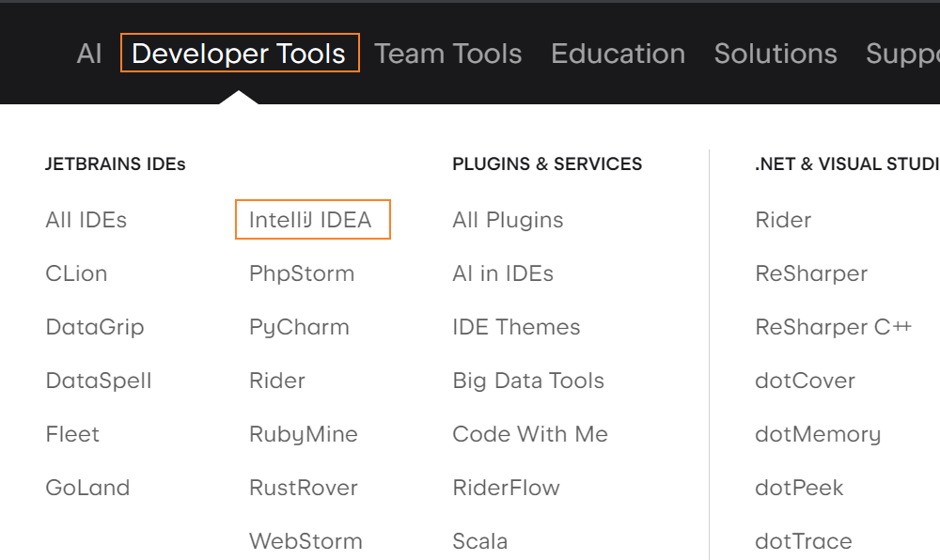940x560 pixels.
Task: Open the CLion product page
Action: point(76,273)
